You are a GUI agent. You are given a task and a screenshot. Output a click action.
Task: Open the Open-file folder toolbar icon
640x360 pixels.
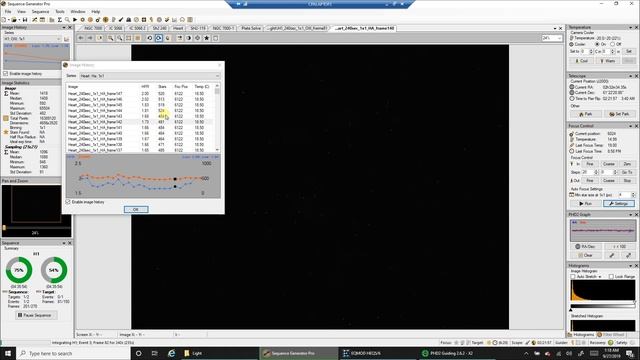coord(13,20)
